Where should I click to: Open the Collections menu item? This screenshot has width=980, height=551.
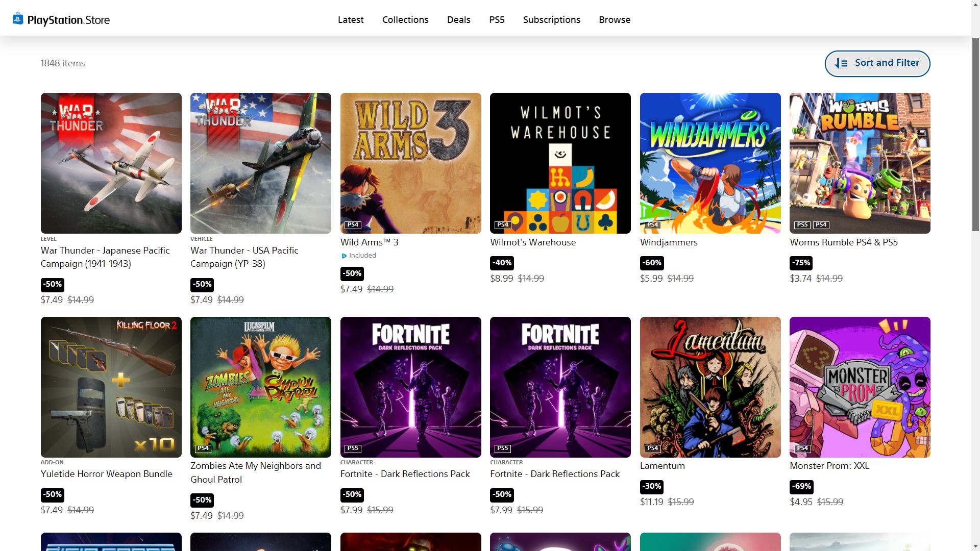(405, 20)
